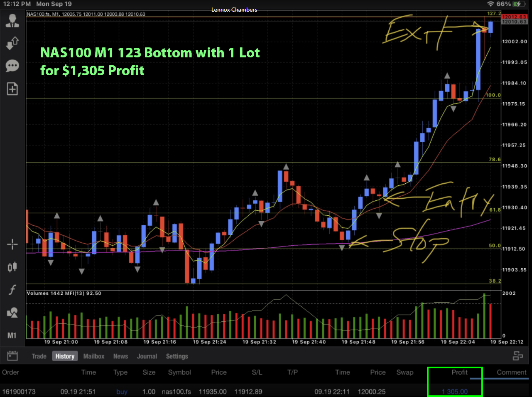Click the 1.00 lot size cell
The width and height of the screenshot is (532, 397).
pyautogui.click(x=149, y=392)
